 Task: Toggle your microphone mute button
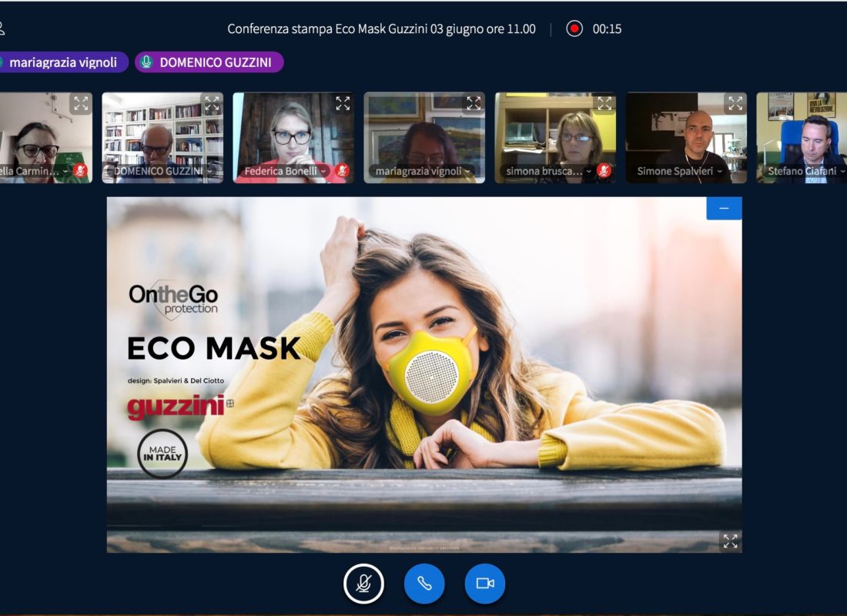pos(363,584)
